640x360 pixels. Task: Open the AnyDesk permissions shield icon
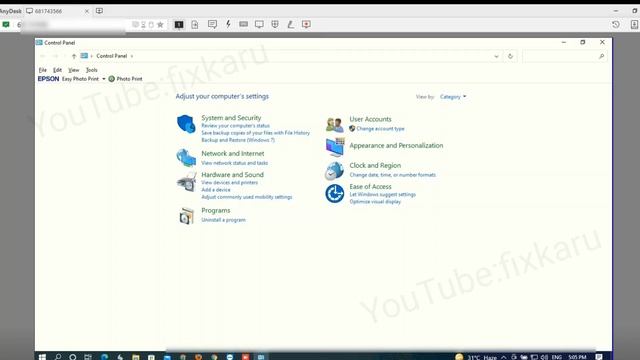pyautogui.click(x=275, y=24)
